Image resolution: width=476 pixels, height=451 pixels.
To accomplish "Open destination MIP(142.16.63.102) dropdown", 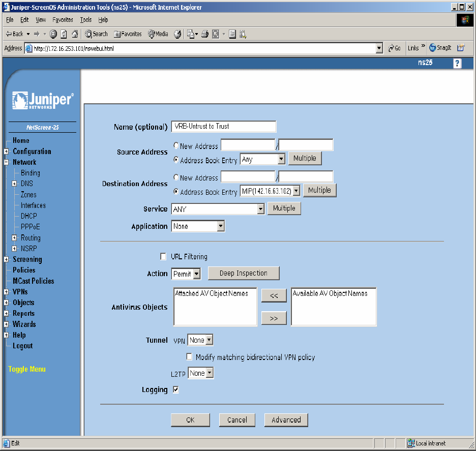I will pos(270,191).
